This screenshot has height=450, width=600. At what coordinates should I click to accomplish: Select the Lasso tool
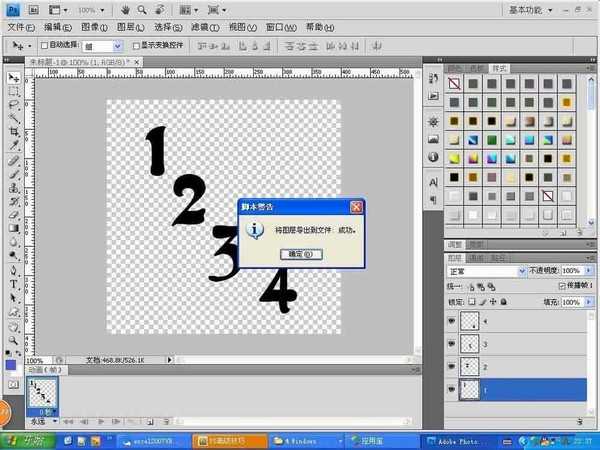14,104
